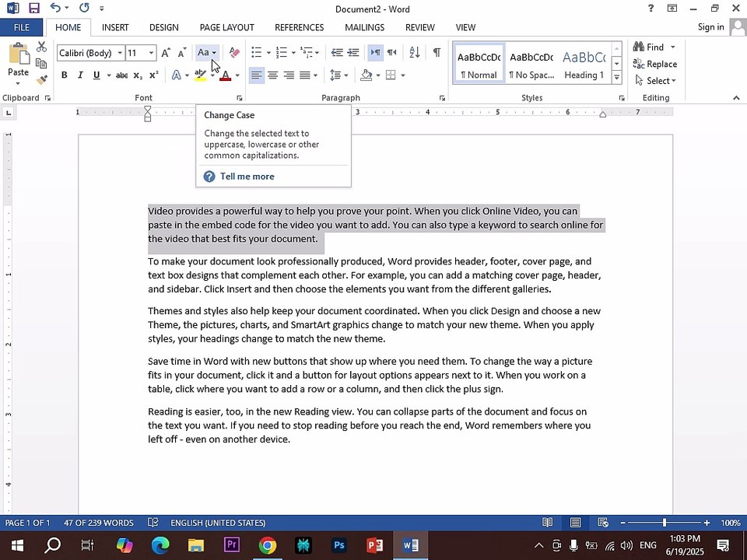
Task: Click the Paste clipboard icon
Action: pyautogui.click(x=18, y=54)
